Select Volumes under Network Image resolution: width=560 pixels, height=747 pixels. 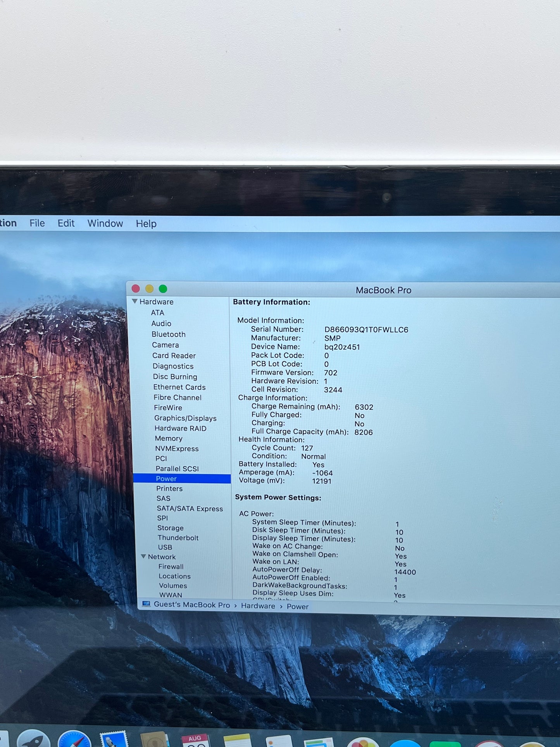(x=173, y=585)
